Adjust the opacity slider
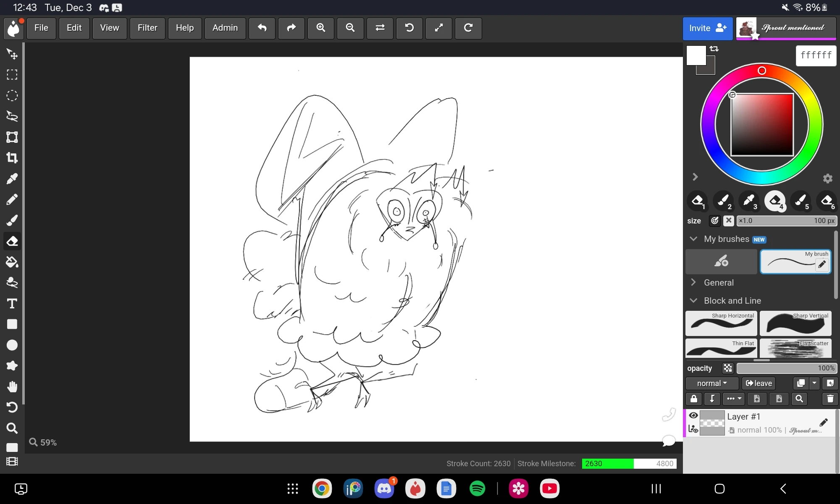 click(786, 368)
